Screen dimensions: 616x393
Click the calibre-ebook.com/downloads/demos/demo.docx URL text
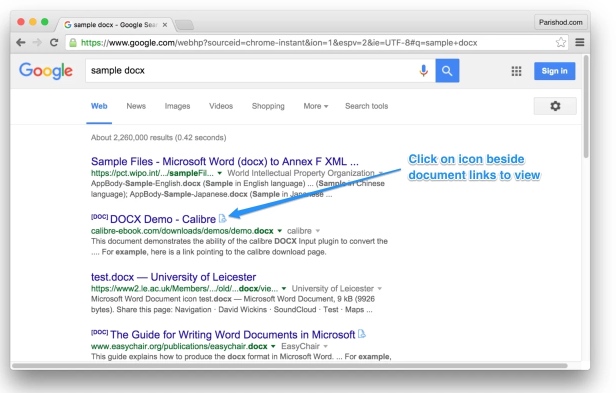[182, 231]
